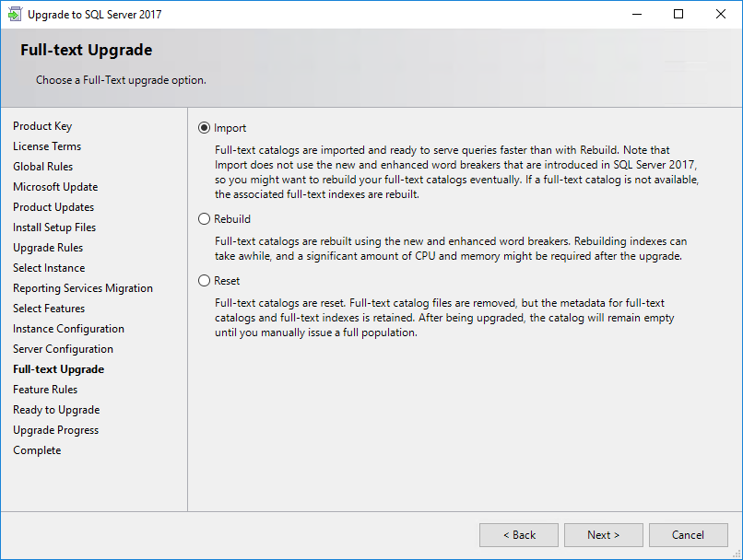Select the Import radio button
Image resolution: width=743 pixels, height=560 pixels.
(x=204, y=128)
